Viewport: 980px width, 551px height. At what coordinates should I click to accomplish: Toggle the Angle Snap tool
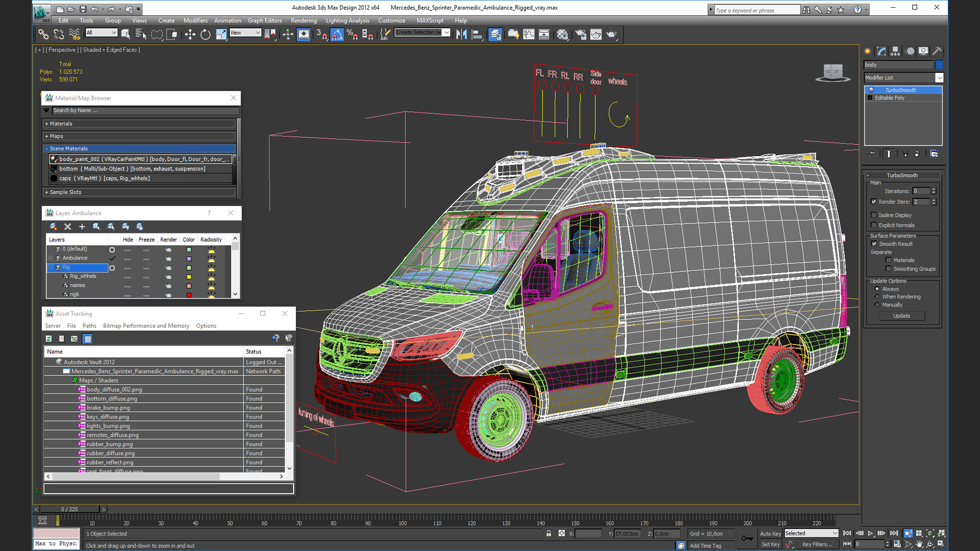337,34
